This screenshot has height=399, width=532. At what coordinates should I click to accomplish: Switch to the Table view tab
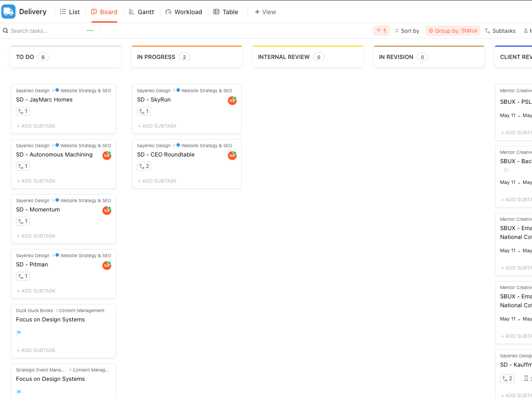click(226, 12)
